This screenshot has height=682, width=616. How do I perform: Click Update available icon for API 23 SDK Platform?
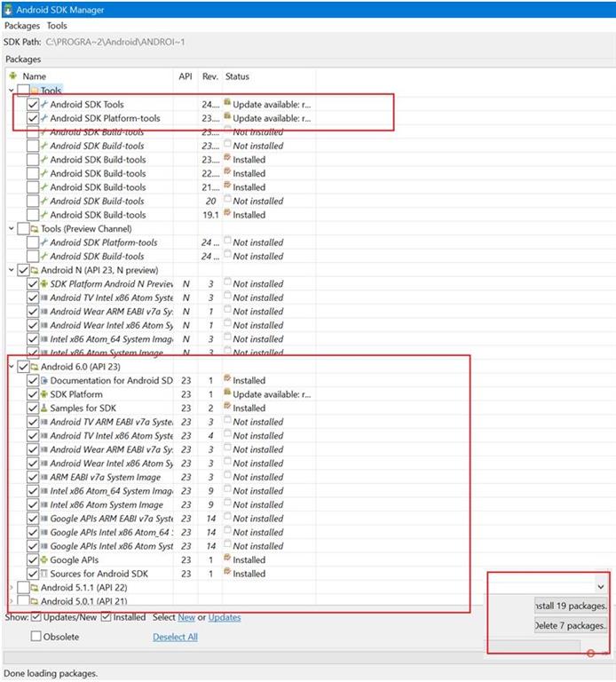pyautogui.click(x=227, y=393)
